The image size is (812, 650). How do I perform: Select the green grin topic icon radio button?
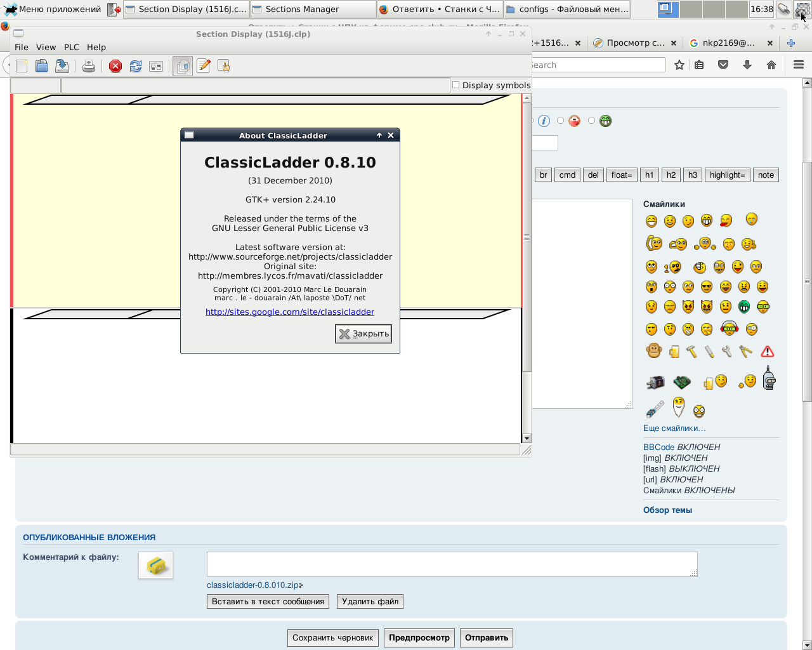[591, 121]
